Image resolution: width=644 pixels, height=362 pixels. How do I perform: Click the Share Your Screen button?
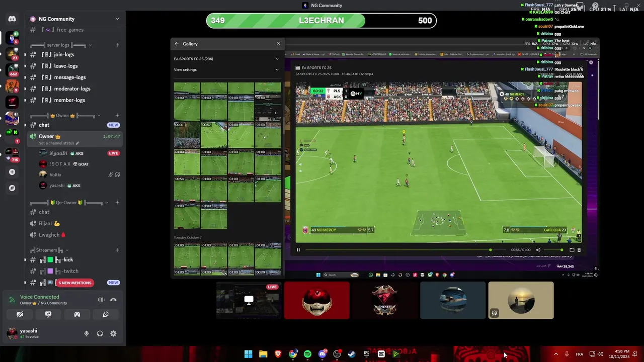point(48,314)
